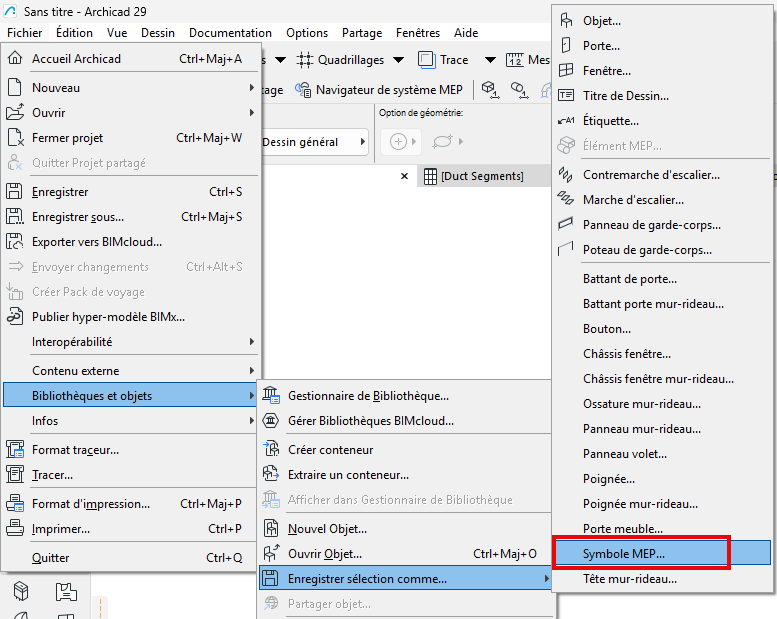Click the Créer conteneur icon
777x619 pixels.
[x=271, y=449]
